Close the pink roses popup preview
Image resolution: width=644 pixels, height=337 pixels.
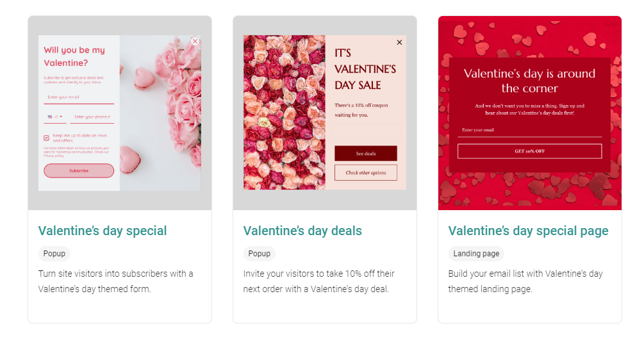pos(195,42)
